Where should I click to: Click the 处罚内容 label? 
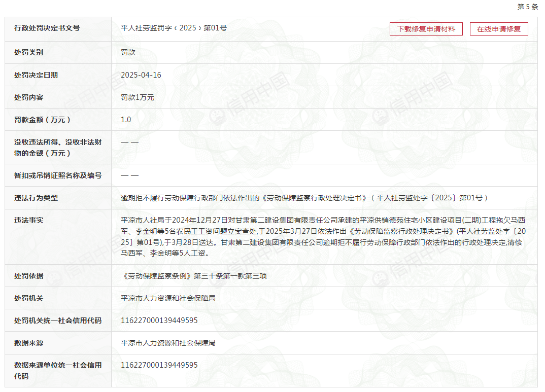pyautogui.click(x=29, y=97)
